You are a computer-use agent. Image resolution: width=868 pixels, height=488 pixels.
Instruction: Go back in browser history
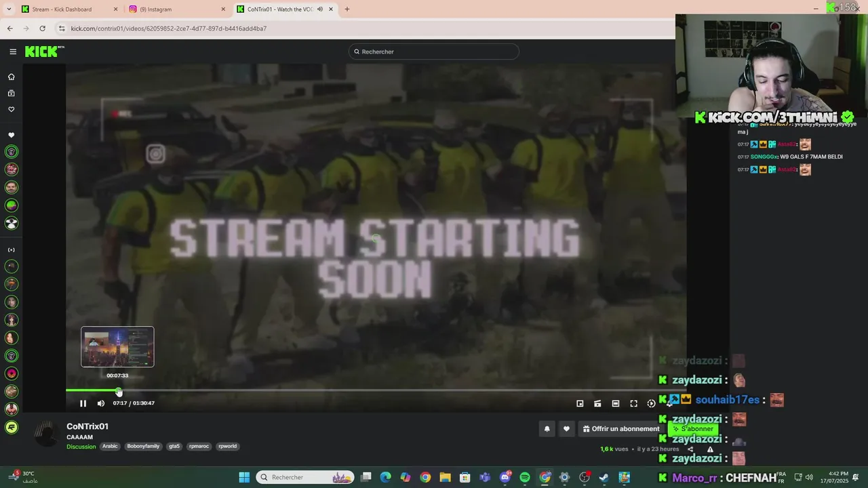[10, 28]
